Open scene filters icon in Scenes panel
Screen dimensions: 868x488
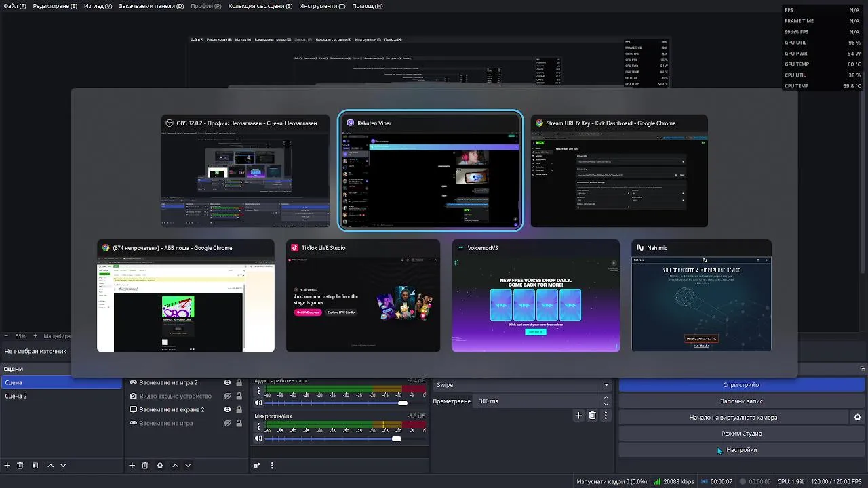pyautogui.click(x=35, y=466)
